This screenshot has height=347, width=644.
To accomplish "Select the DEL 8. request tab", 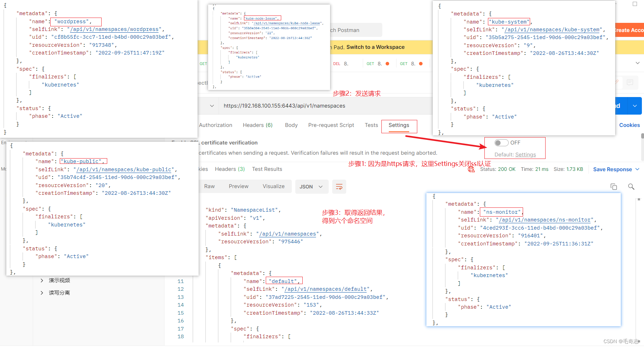I will click(x=341, y=64).
